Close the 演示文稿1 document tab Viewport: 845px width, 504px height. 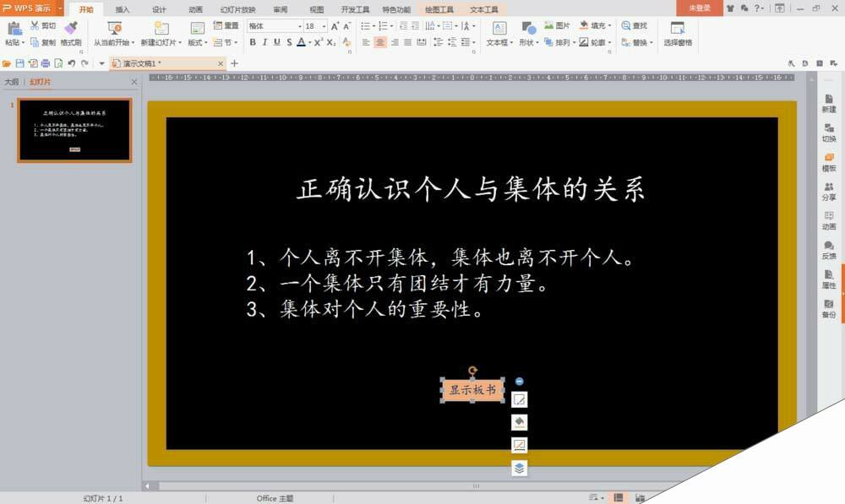(220, 63)
